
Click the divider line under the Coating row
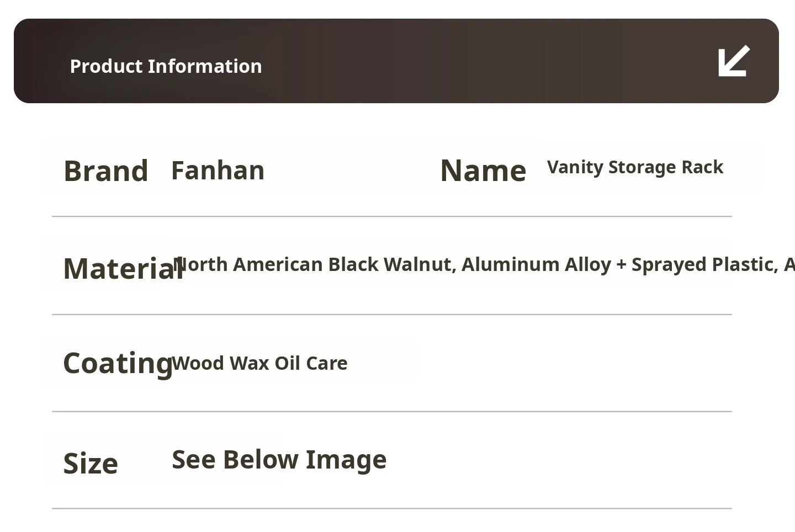coord(392,411)
